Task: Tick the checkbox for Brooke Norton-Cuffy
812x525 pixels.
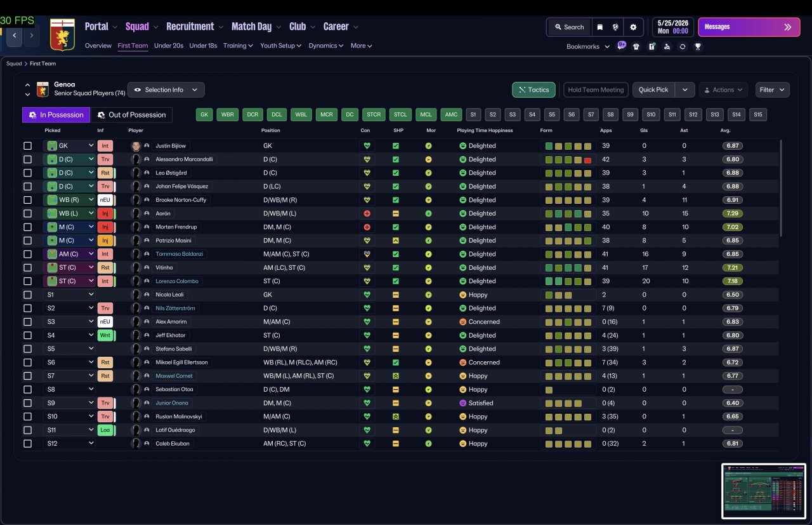Action: tap(27, 200)
